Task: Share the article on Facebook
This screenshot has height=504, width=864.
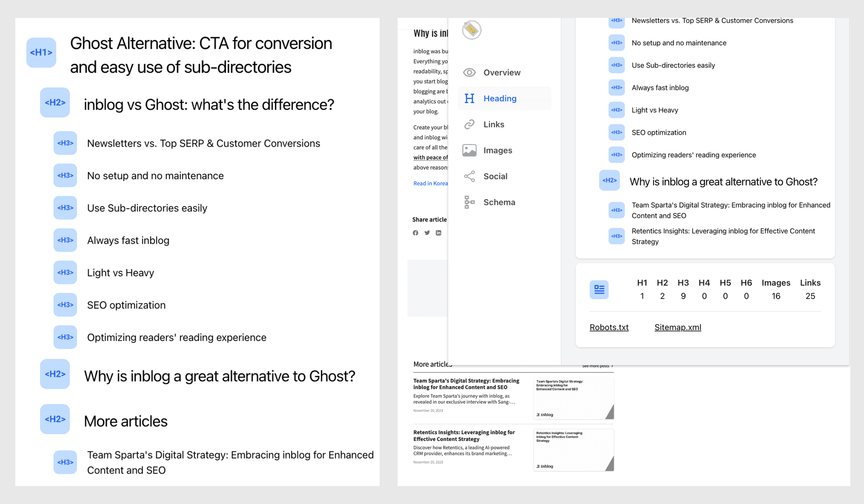Action: (415, 233)
